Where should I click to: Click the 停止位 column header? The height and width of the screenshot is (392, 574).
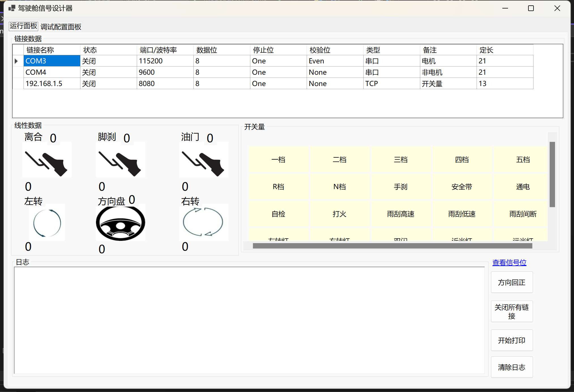(x=278, y=50)
